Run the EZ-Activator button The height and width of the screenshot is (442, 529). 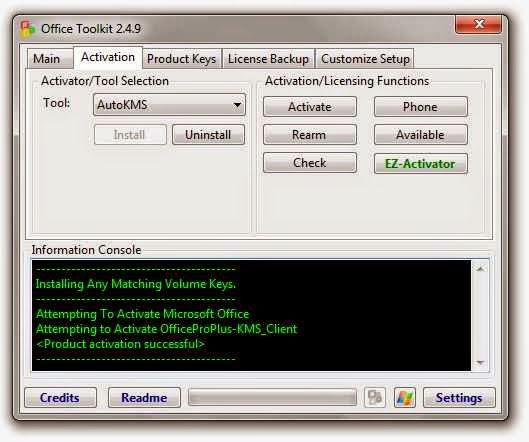click(x=421, y=164)
